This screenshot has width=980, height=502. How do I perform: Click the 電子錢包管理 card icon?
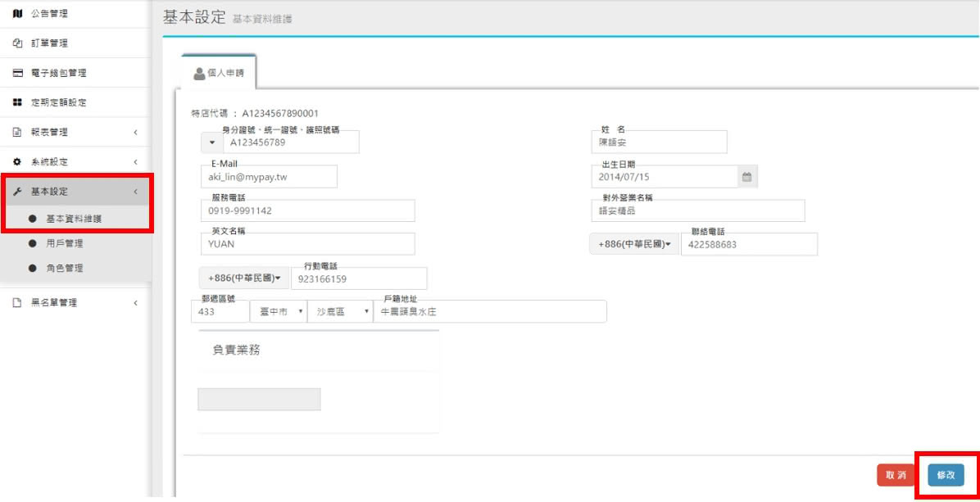tap(16, 73)
